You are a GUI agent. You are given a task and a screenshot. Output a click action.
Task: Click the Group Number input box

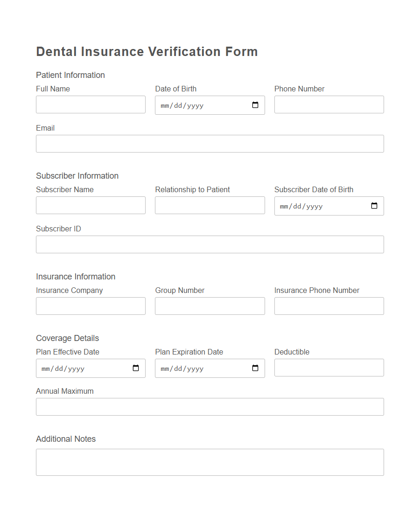tap(210, 306)
